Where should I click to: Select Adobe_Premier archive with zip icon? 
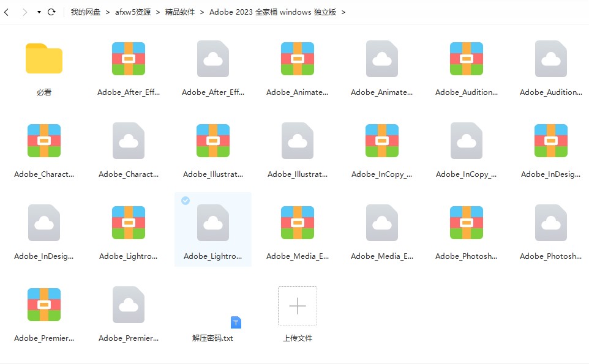point(44,304)
